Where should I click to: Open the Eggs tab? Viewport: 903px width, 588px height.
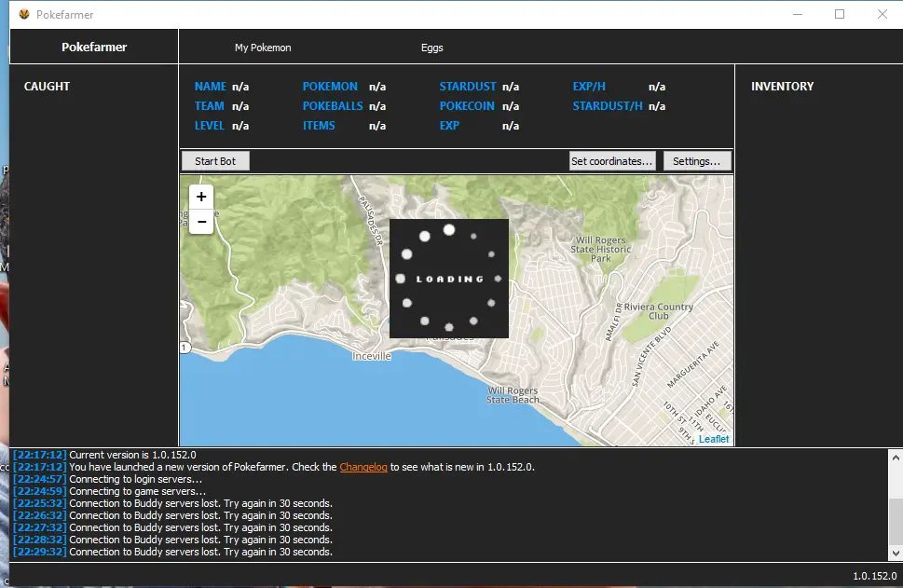point(432,48)
